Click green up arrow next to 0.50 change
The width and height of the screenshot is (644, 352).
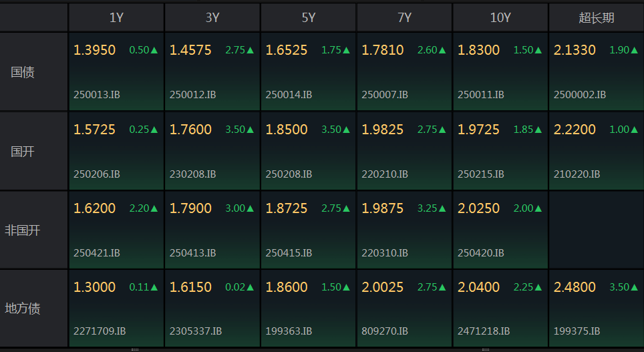154,50
